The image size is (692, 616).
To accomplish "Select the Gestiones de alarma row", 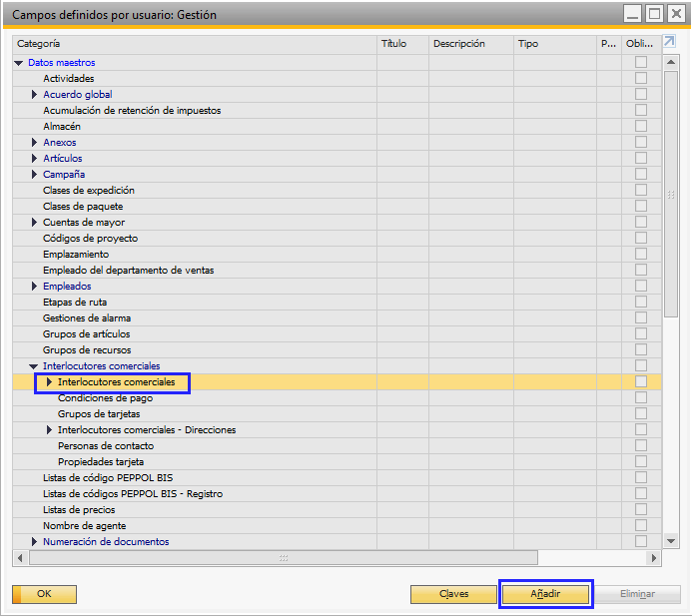I will [x=337, y=318].
